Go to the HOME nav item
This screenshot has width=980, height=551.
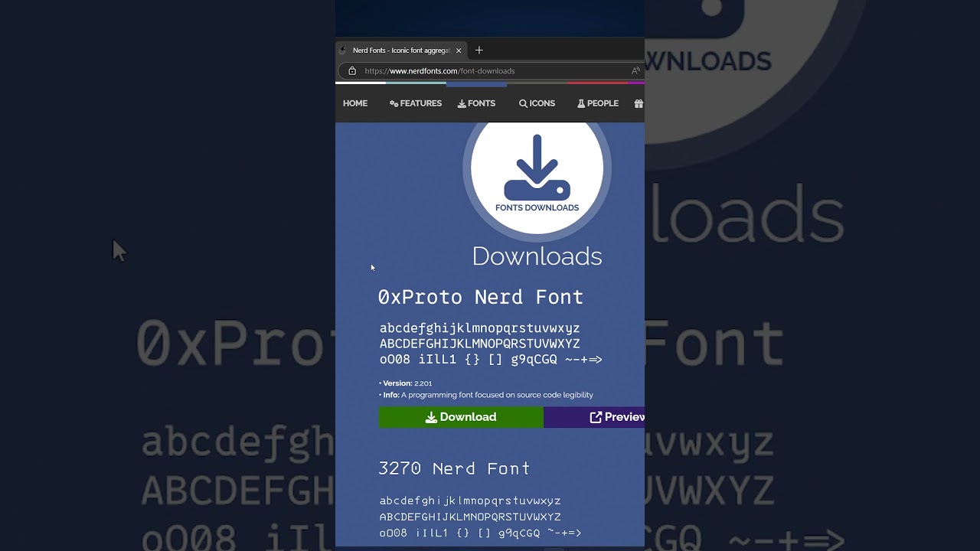[x=355, y=103]
